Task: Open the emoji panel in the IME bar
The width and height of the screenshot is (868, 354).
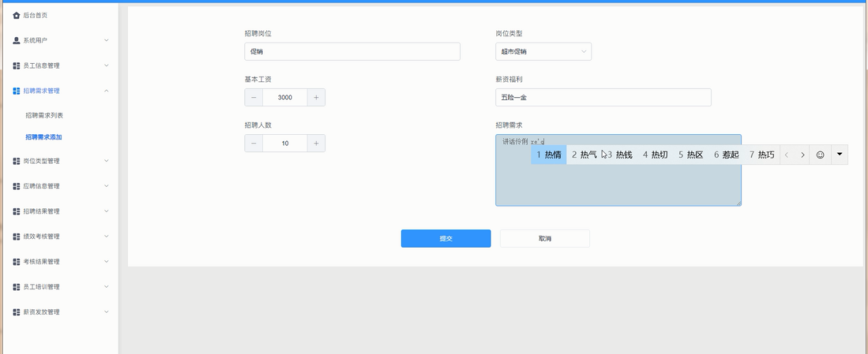Action: (820, 155)
